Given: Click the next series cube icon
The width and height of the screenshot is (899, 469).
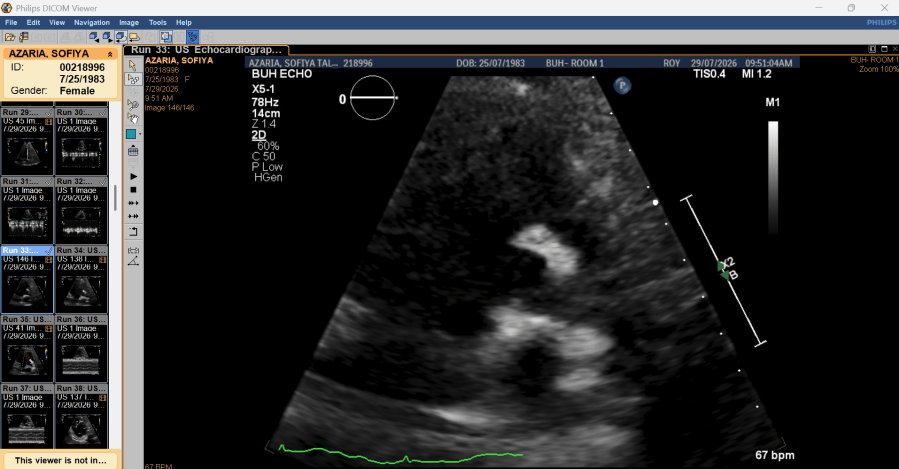Looking at the screenshot, I should point(107,37).
